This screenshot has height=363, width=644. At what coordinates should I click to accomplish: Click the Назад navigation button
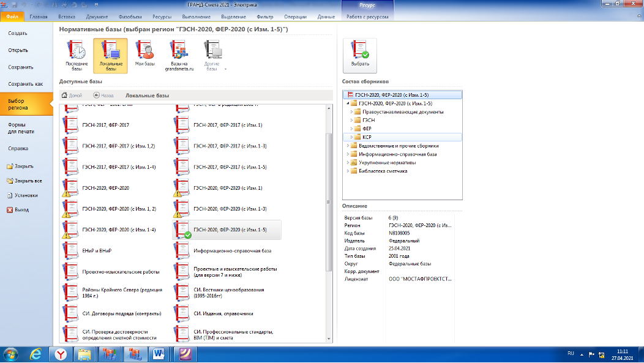pyautogui.click(x=103, y=95)
